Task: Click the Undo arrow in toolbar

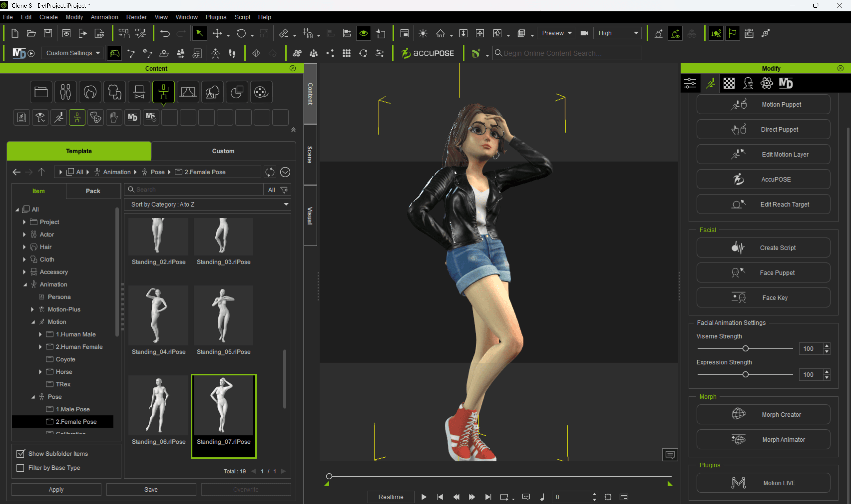Action: click(165, 33)
